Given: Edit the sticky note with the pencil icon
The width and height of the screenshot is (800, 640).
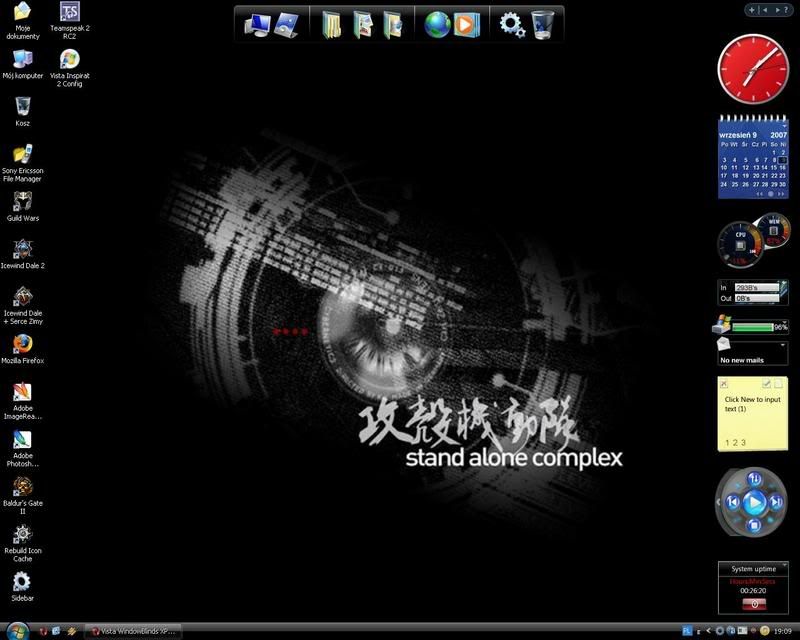Looking at the screenshot, I should click(x=766, y=383).
